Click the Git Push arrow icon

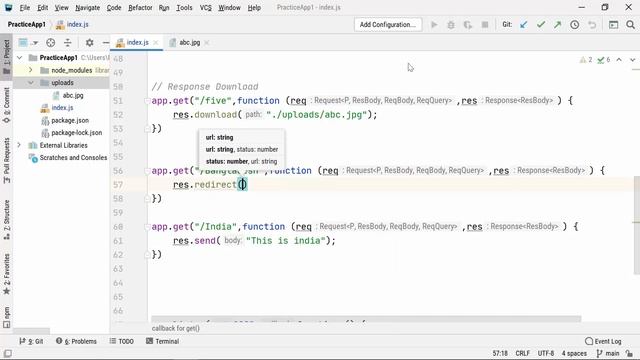point(558,25)
